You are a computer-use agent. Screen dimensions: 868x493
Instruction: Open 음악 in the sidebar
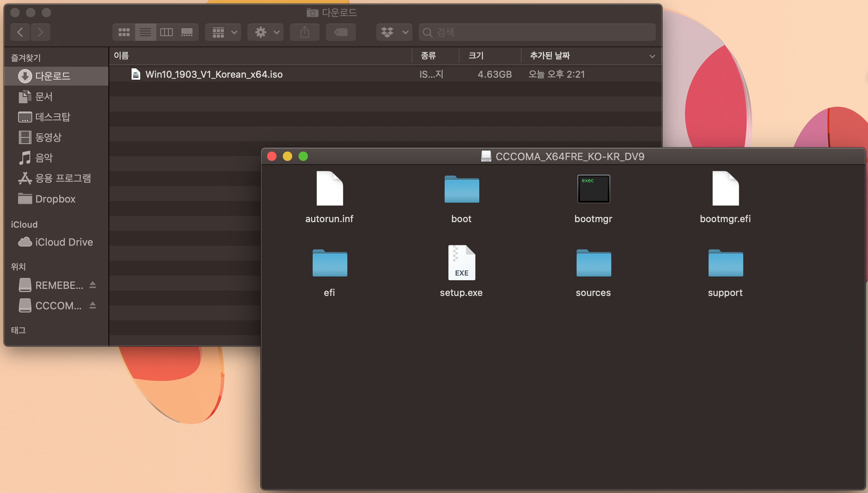56,158
